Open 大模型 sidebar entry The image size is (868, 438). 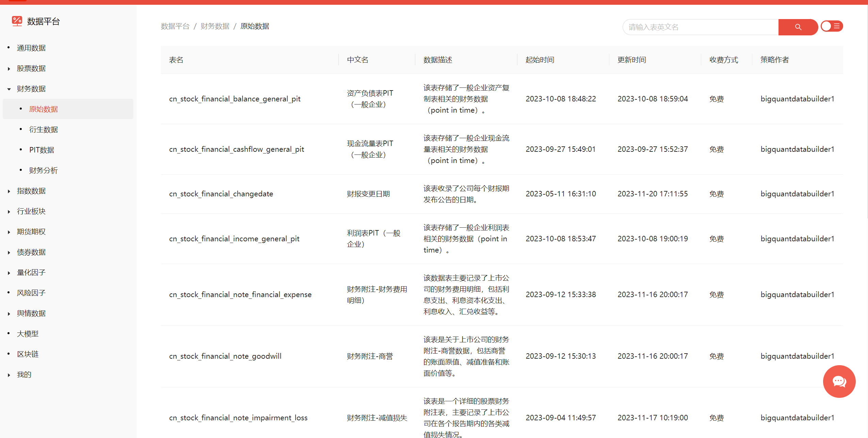pyautogui.click(x=28, y=334)
